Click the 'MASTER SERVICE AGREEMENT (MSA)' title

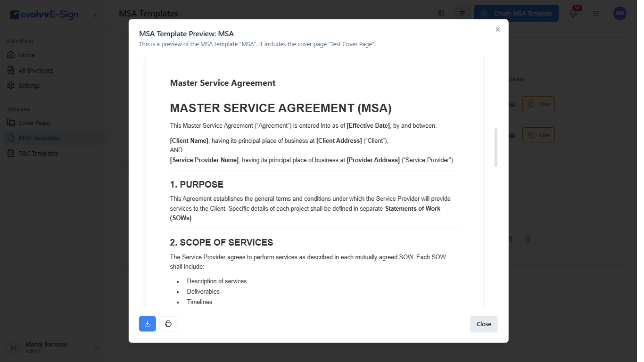(x=281, y=108)
